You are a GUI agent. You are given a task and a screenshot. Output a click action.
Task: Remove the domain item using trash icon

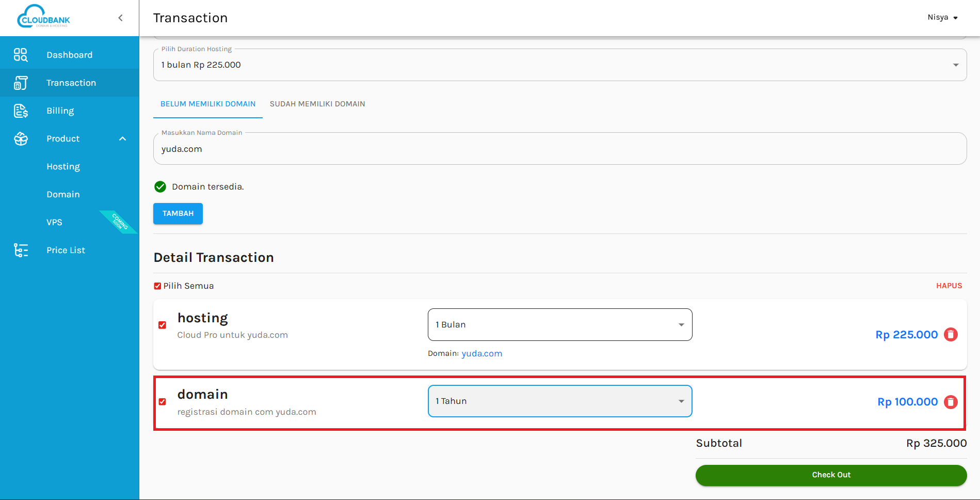click(x=951, y=402)
